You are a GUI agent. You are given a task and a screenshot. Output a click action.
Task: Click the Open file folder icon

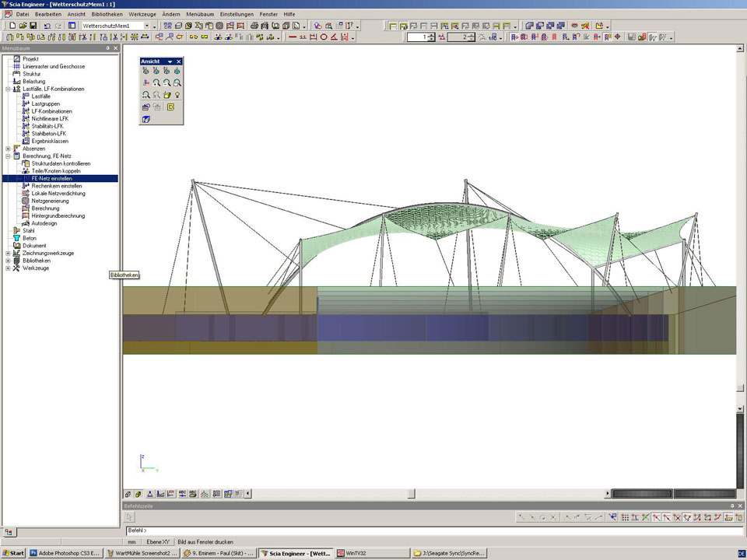(x=23, y=26)
